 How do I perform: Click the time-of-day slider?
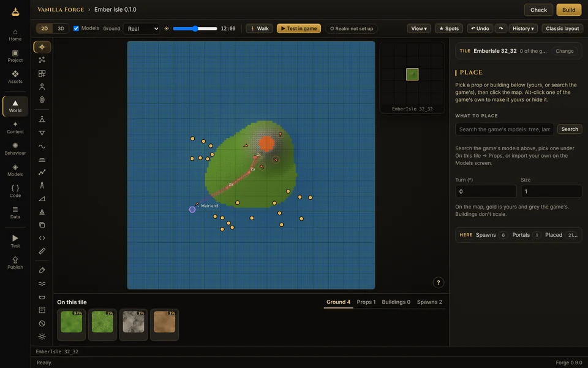[195, 29]
